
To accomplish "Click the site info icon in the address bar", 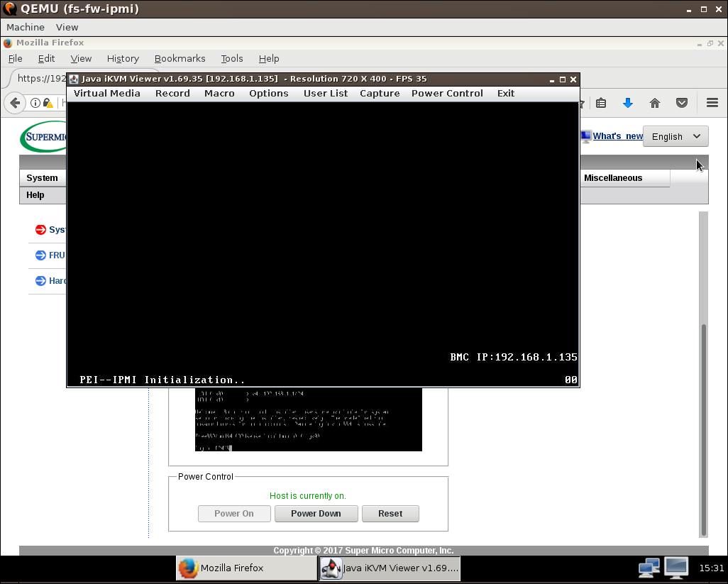I will 35,103.
